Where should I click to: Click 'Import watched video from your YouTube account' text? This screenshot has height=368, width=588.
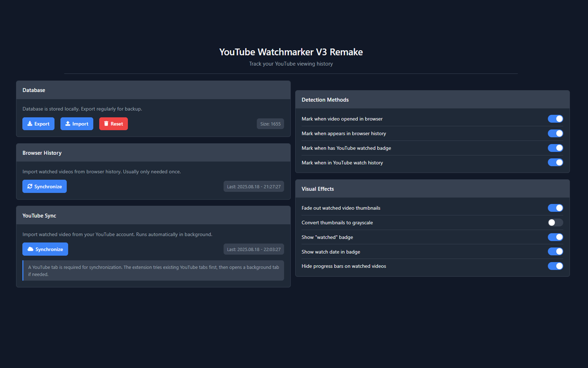coord(117,235)
